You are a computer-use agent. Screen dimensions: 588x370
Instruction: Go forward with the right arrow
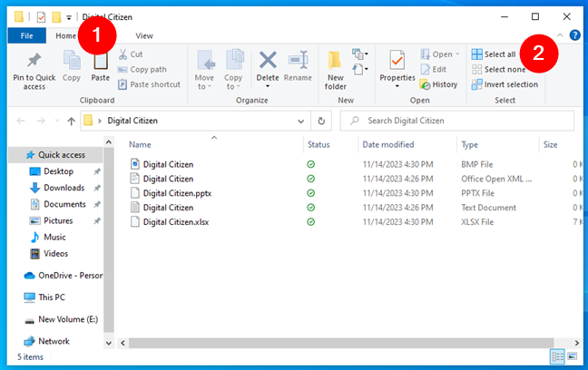point(41,121)
